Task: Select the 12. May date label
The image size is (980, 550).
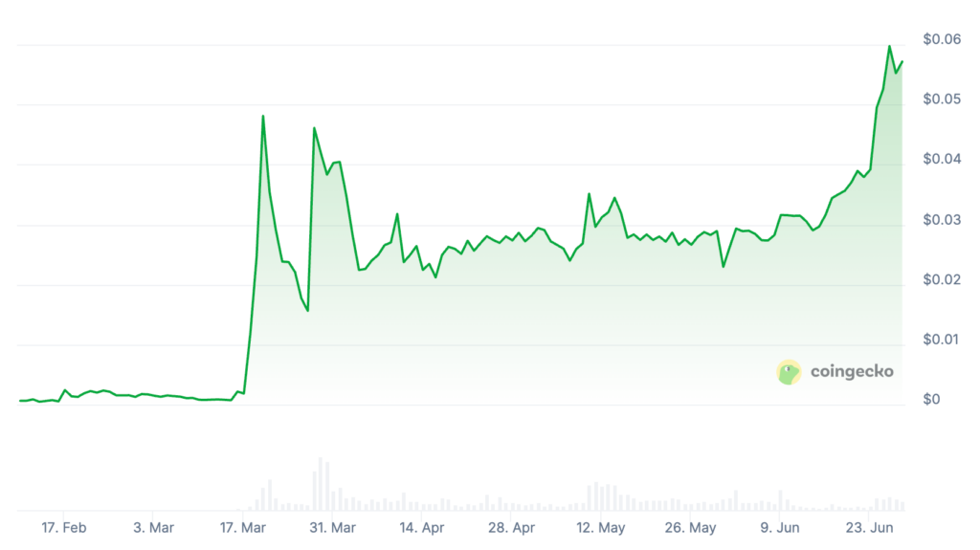Action: pyautogui.click(x=601, y=528)
